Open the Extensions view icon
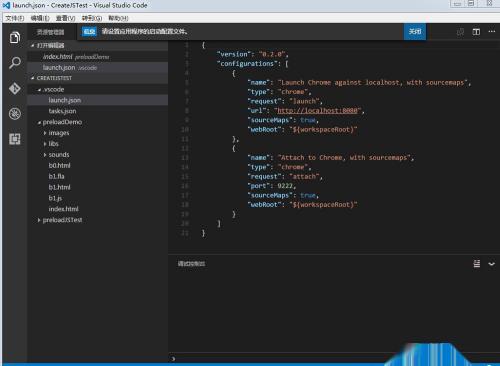The width and height of the screenshot is (500, 366). click(15, 139)
